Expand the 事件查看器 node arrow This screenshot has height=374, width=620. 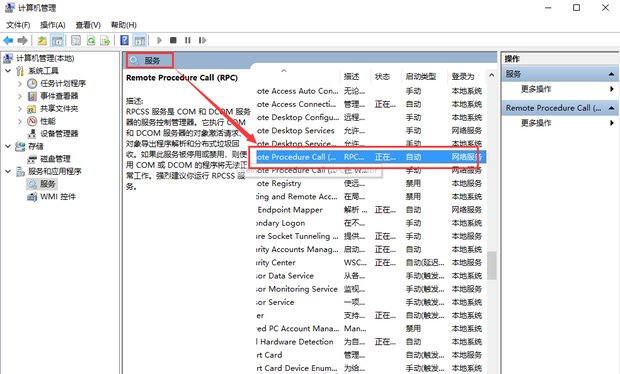point(20,96)
